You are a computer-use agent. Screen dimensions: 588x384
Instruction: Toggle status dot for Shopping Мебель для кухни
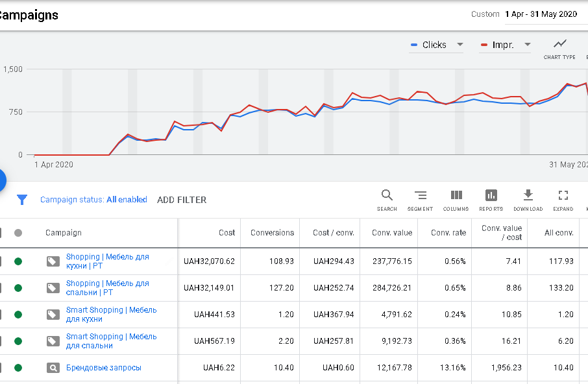pos(18,261)
